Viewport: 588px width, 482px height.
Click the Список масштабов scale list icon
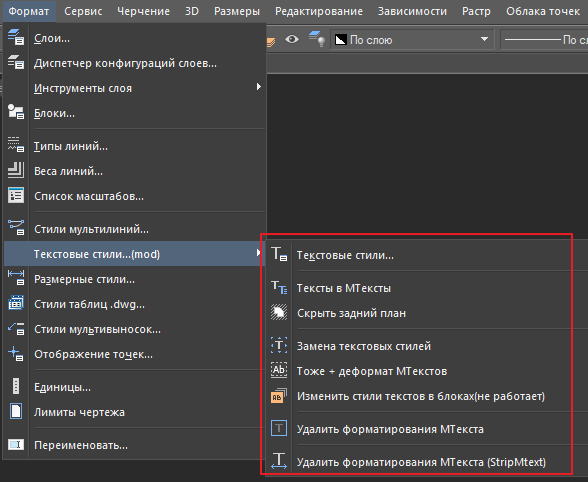click(16, 196)
